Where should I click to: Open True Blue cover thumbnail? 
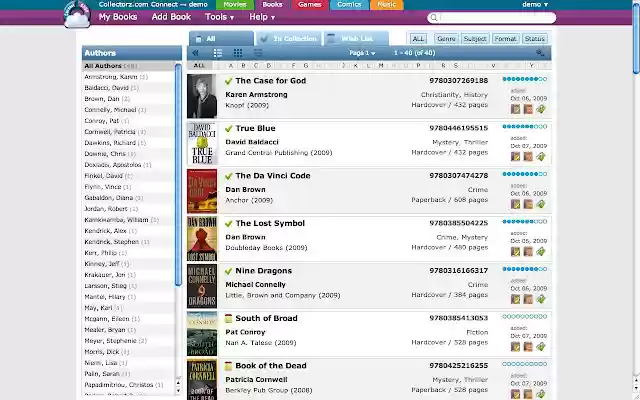point(202,144)
